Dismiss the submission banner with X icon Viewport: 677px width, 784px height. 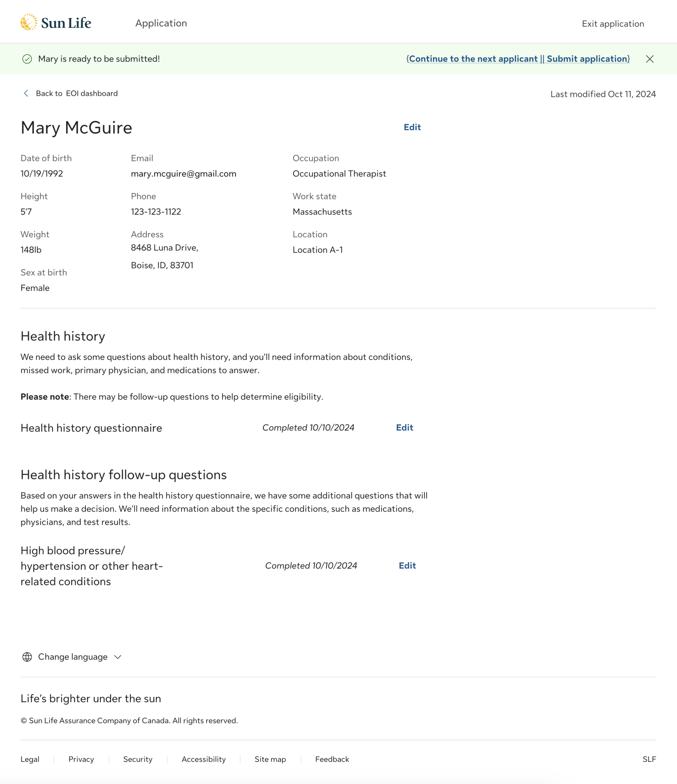coord(649,59)
